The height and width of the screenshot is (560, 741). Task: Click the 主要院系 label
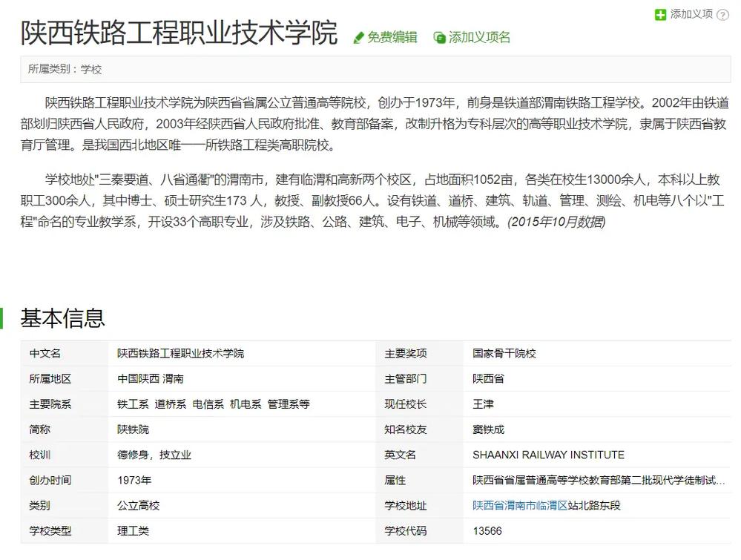(50, 404)
